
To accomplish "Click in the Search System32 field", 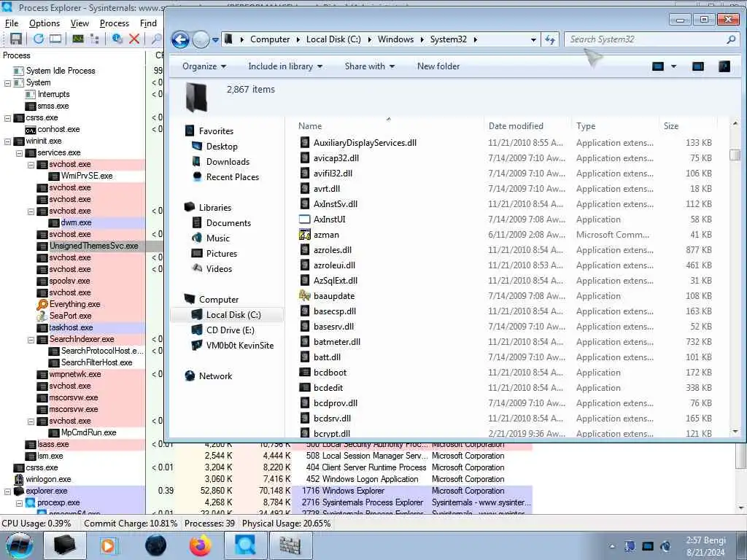I will coord(644,39).
